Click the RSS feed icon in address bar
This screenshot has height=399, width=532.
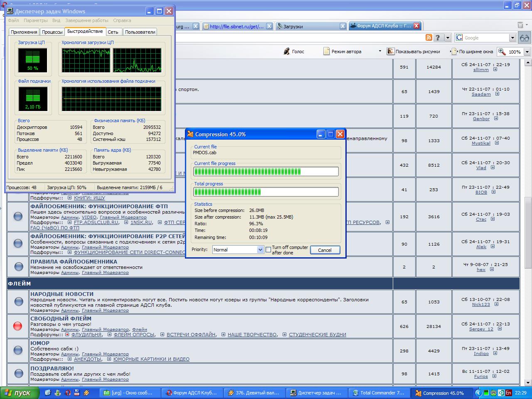pos(429,38)
